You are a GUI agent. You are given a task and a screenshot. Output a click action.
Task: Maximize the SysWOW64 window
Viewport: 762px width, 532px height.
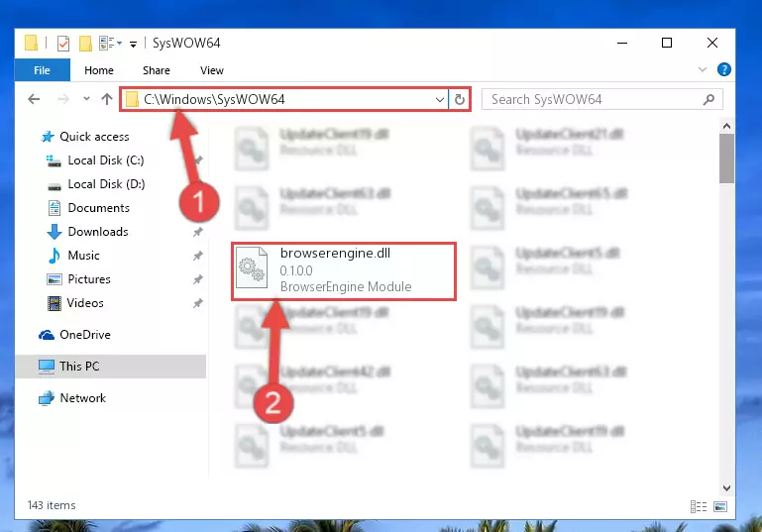point(667,44)
